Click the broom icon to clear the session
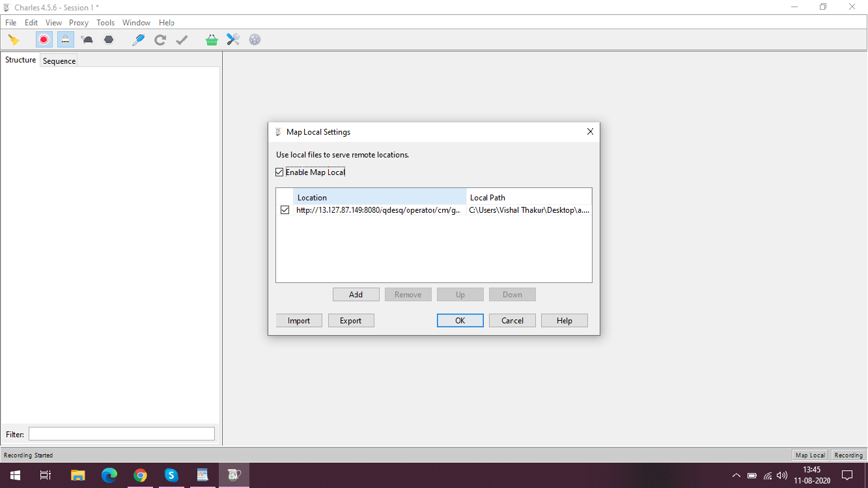868x488 pixels. click(14, 40)
